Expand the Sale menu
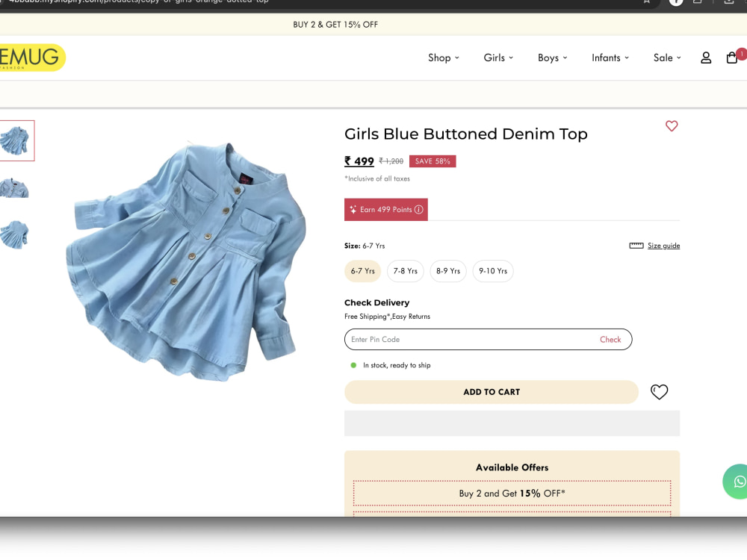Image resolution: width=747 pixels, height=560 pixels. point(667,57)
